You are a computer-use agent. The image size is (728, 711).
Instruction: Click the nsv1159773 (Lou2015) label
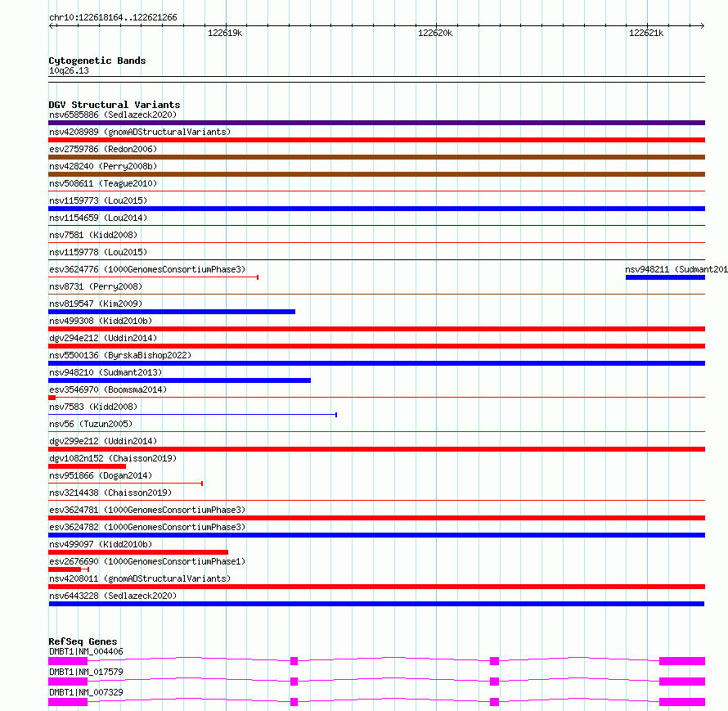pos(98,200)
